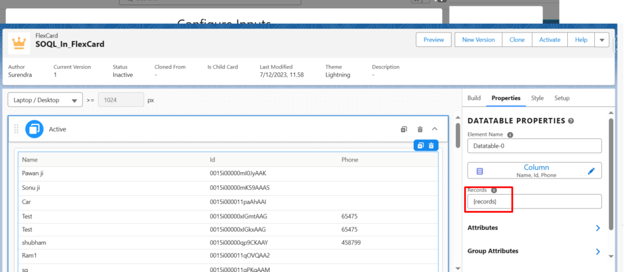This screenshot has width=644, height=272.
Task: Switch to the Properties tab
Action: [x=506, y=98]
